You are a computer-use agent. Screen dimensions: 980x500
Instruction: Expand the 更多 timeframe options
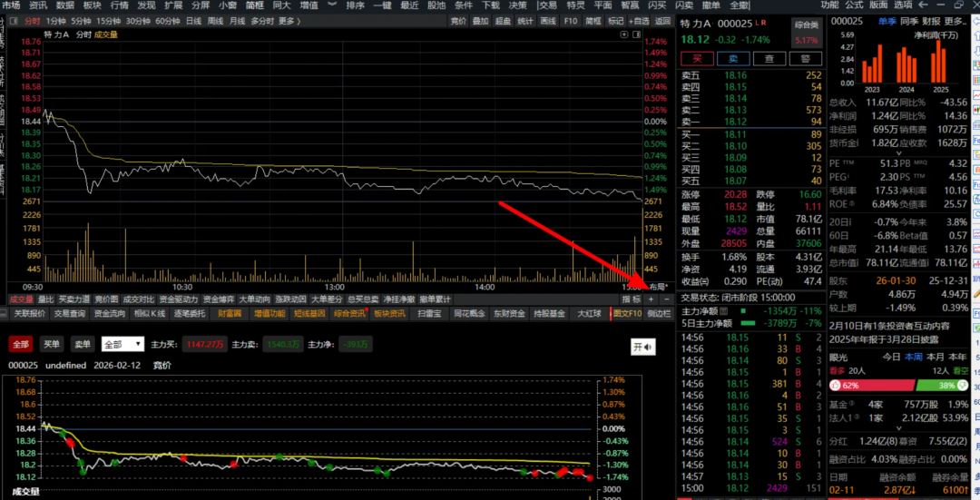pyautogui.click(x=289, y=20)
